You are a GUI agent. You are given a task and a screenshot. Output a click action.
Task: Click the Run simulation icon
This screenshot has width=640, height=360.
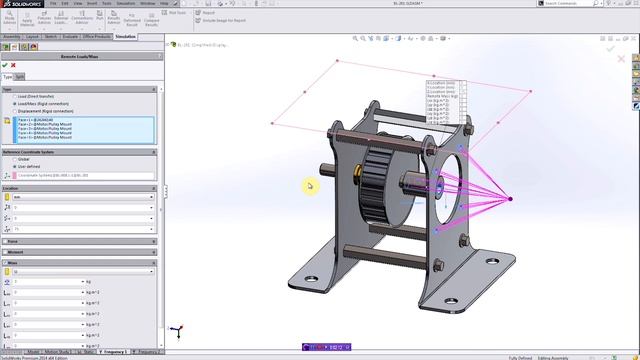coord(100,16)
